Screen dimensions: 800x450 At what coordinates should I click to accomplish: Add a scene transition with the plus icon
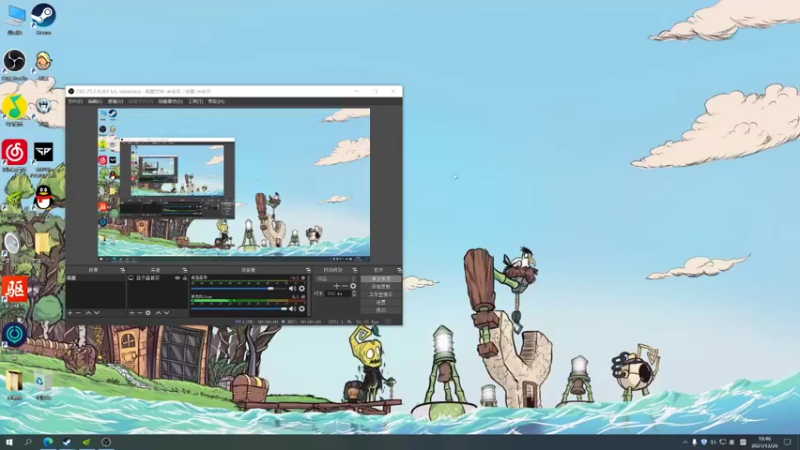(336, 286)
